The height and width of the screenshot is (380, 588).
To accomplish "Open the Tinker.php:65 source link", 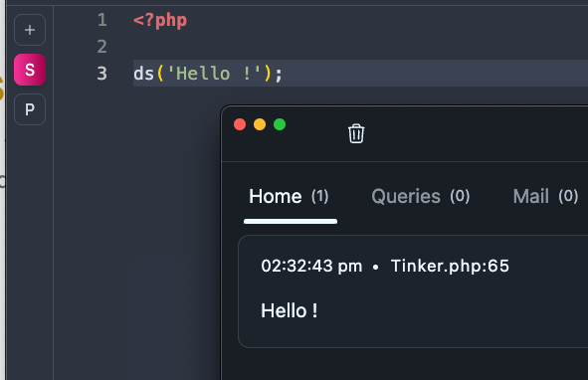I will [x=450, y=266].
